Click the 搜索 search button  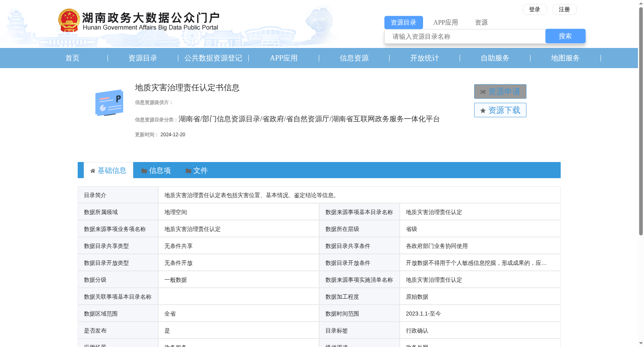(x=565, y=36)
